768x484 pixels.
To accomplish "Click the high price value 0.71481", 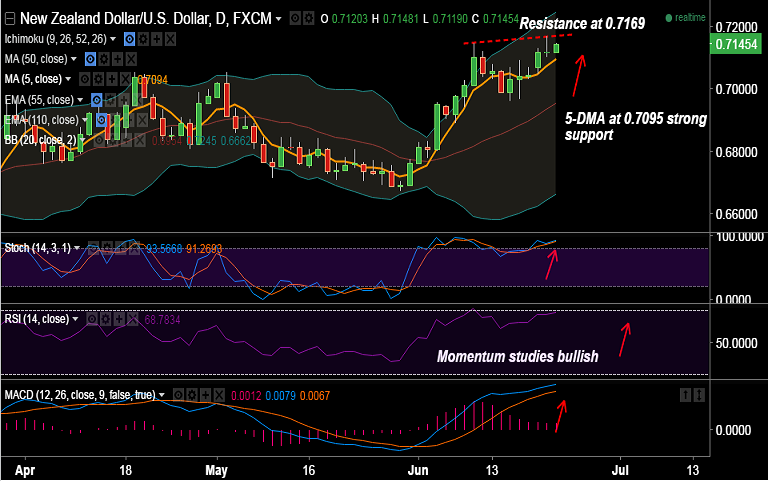I will coord(401,20).
